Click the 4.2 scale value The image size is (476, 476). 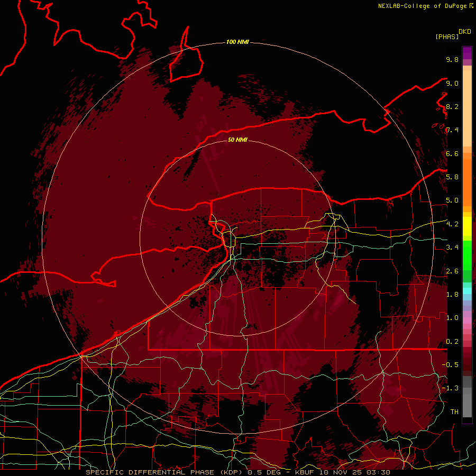[452, 224]
